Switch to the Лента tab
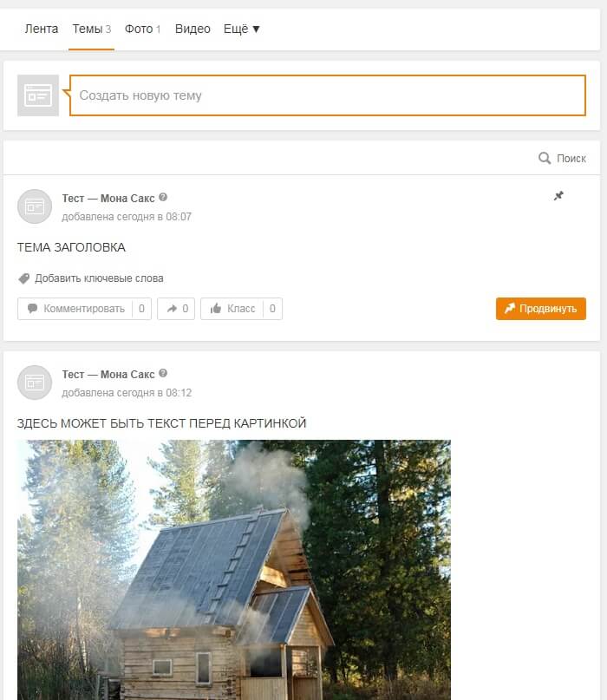 point(42,29)
